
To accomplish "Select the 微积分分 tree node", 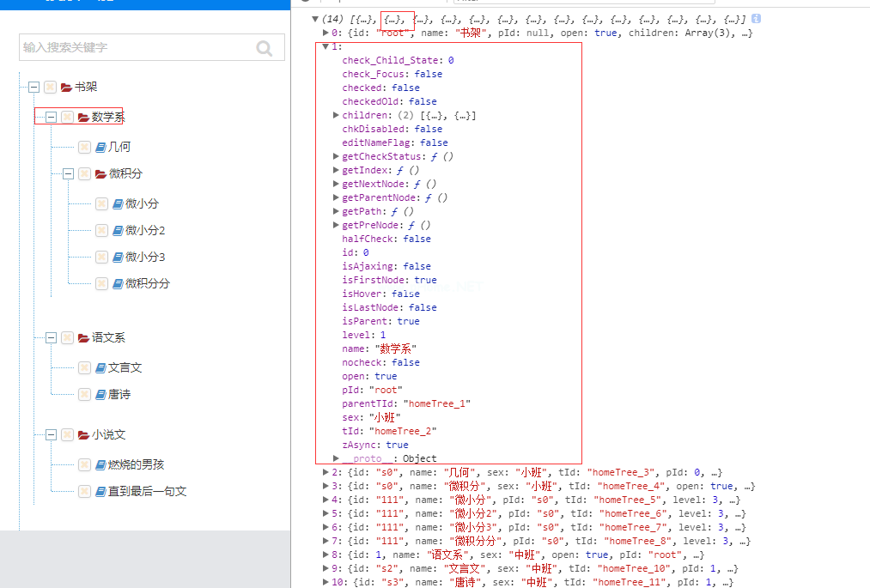I will tap(147, 283).
